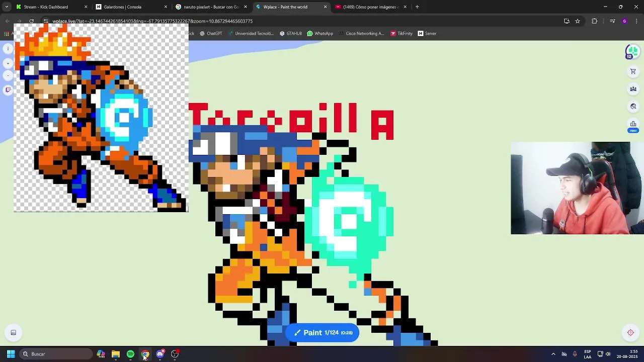Open Spotify from taskbar
Viewport: 644px width, 362px height.
pyautogui.click(x=130, y=354)
